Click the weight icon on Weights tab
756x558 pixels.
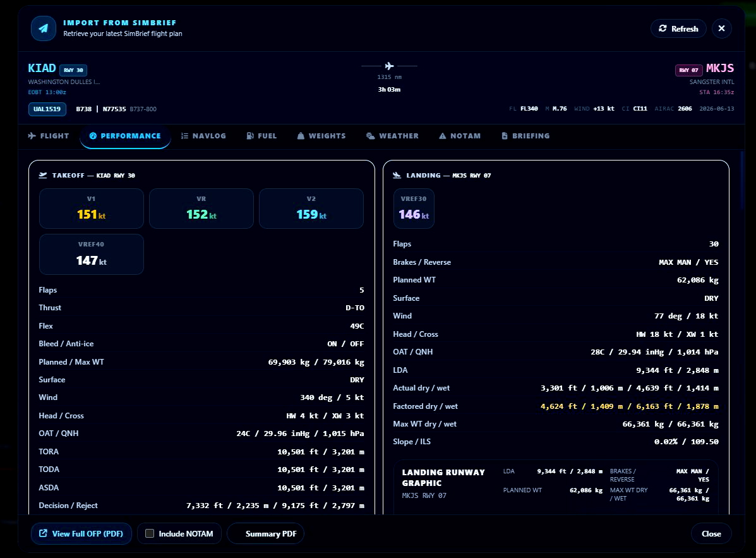click(x=301, y=136)
